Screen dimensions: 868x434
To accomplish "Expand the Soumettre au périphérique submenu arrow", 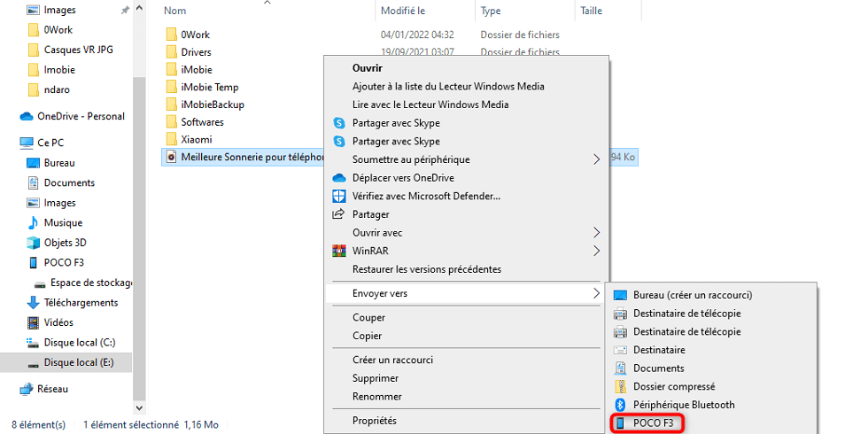I will pos(596,159).
